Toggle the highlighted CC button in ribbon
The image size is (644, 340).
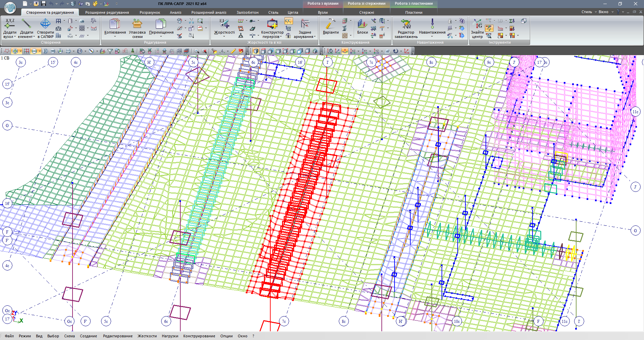[x=288, y=21]
